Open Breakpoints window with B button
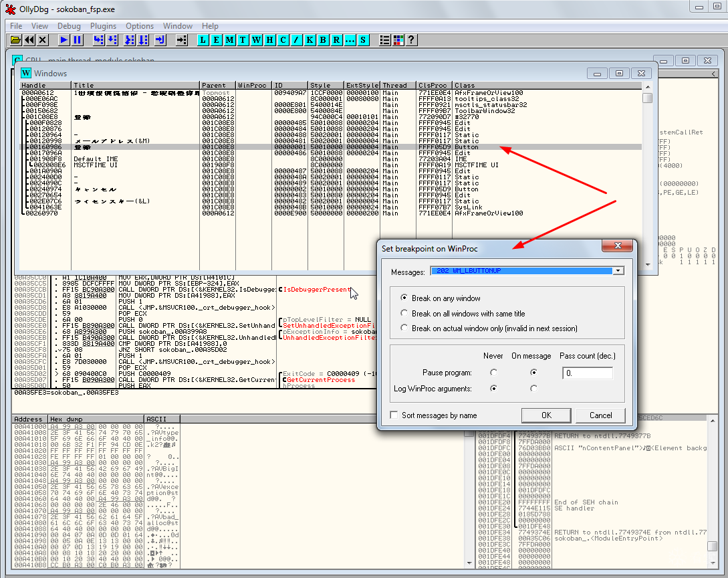This screenshot has width=728, height=578. point(323,40)
